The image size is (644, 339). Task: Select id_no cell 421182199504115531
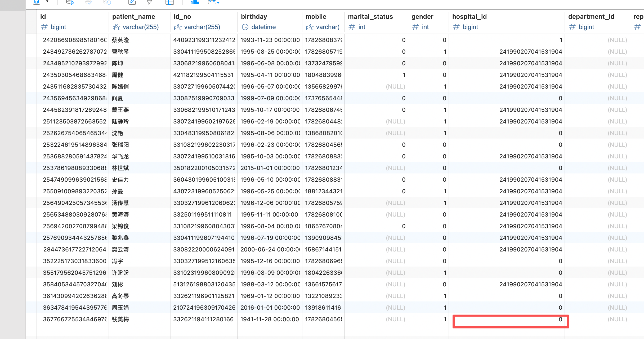coord(203,75)
